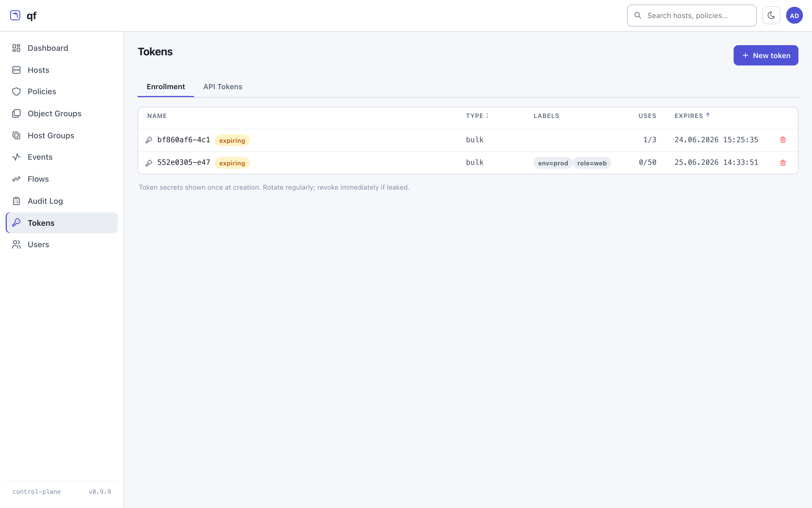Open the Audit Log page
The width and height of the screenshot is (812, 508).
point(62,201)
